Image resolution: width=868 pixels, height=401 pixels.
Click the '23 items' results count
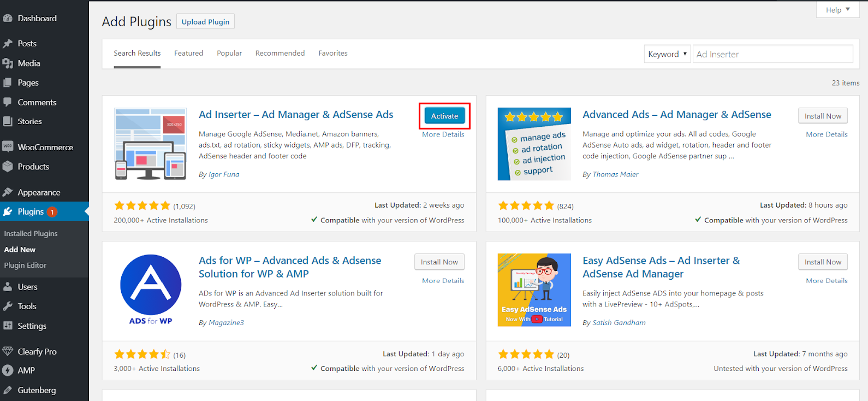click(846, 83)
